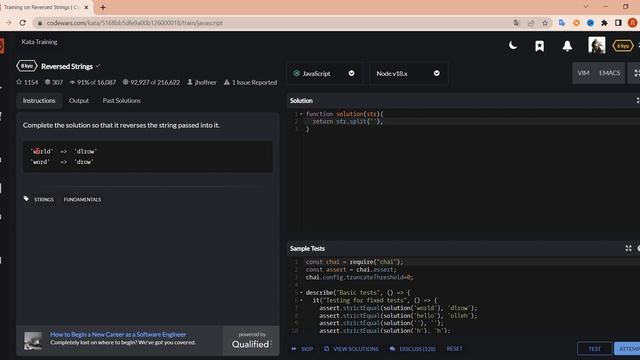Enable VIM editor mode
The width and height of the screenshot is (640, 360).
point(583,73)
